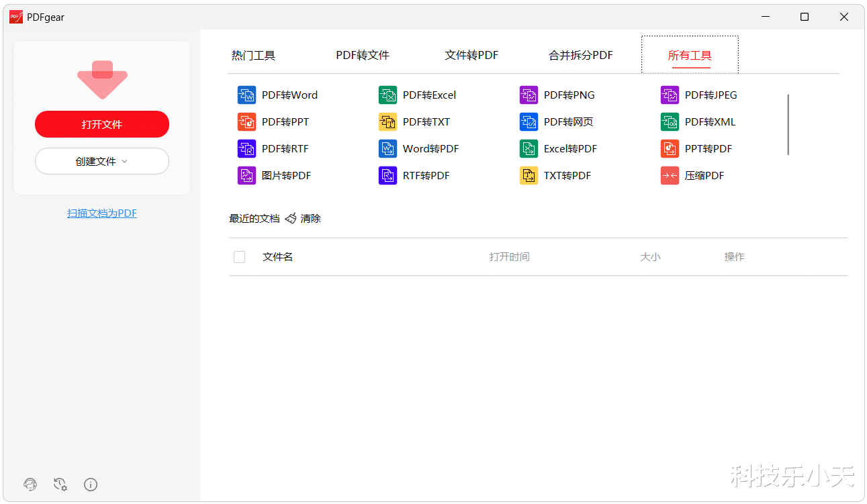The width and height of the screenshot is (867, 504).
Task: Open the PDF转Excel converter icon
Action: pyautogui.click(x=387, y=95)
